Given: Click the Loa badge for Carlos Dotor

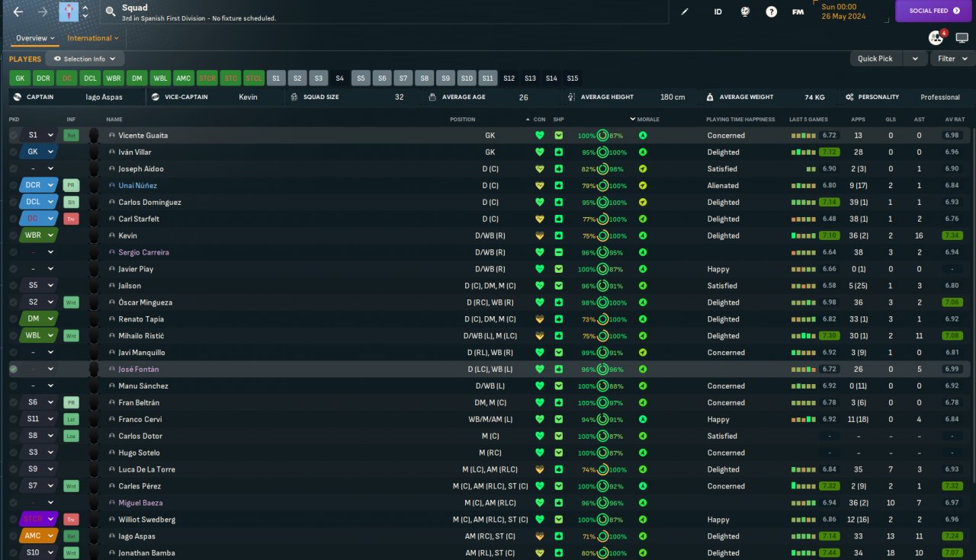Looking at the screenshot, I should 71,437.
